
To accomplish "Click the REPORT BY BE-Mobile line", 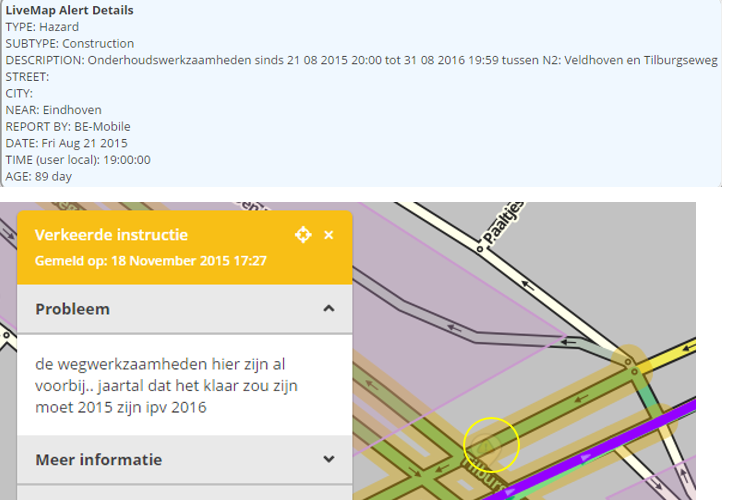I will (68, 126).
